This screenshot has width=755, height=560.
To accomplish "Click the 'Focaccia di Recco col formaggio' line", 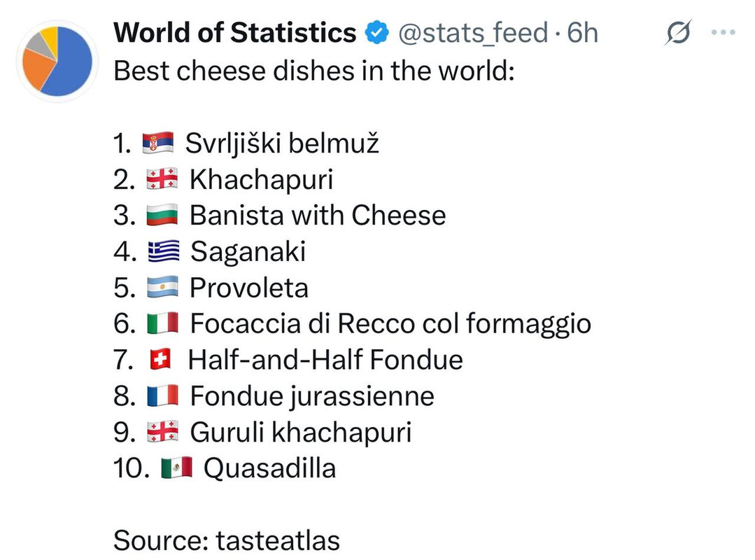I will pos(390,324).
